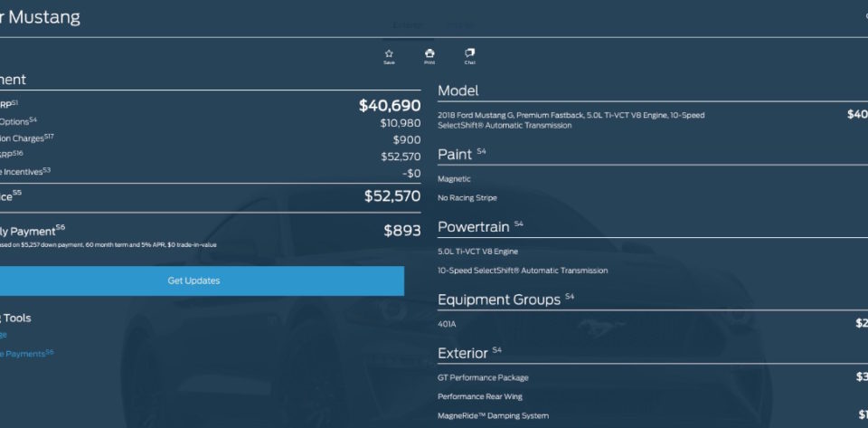The image size is (868, 428).
Task: Select the $10,980 options amount
Action: point(401,123)
